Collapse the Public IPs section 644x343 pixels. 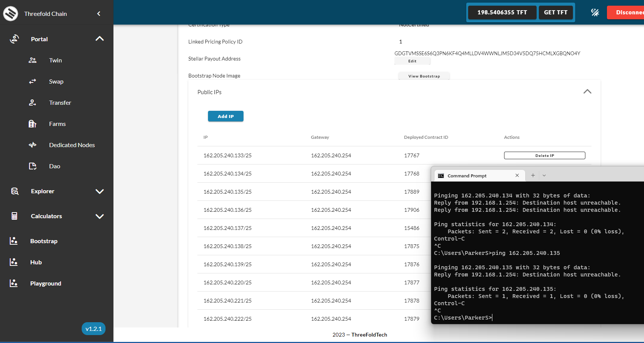[x=587, y=92]
